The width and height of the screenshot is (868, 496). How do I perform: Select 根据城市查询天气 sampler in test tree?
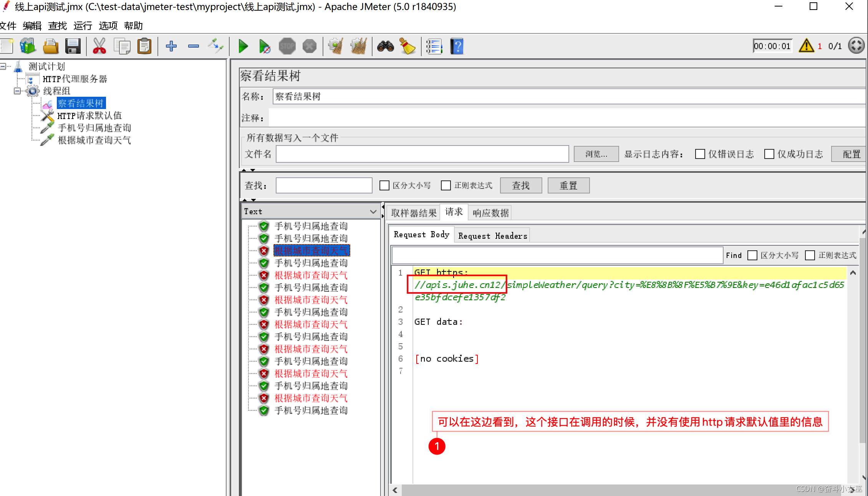[94, 140]
